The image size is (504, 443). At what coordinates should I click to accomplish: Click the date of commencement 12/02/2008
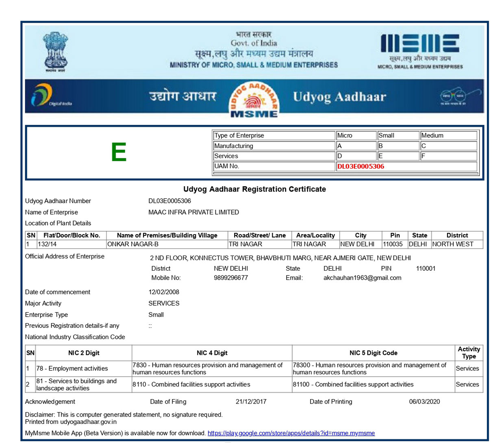click(164, 292)
